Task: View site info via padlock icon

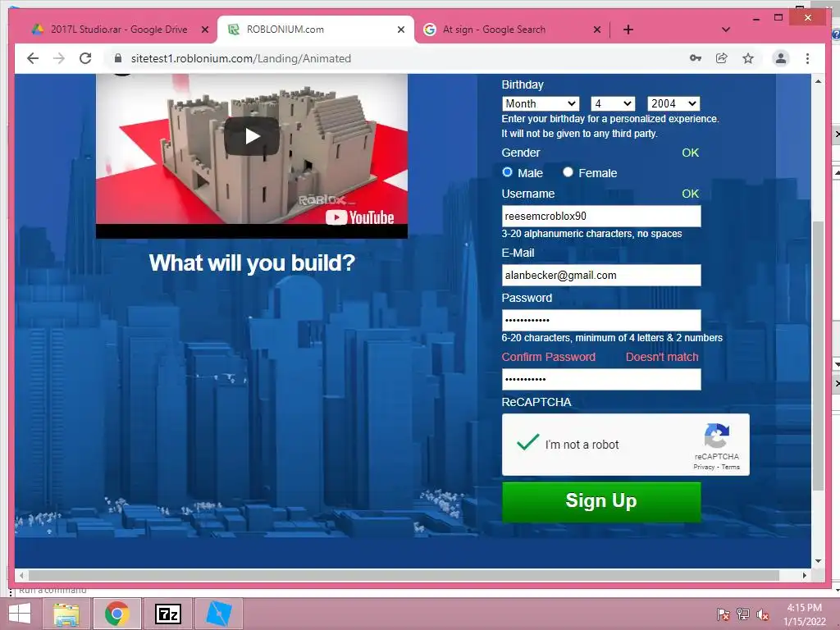Action: [118, 58]
